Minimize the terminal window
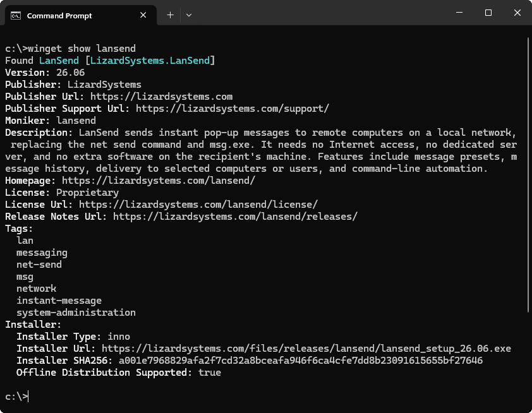 (459, 13)
